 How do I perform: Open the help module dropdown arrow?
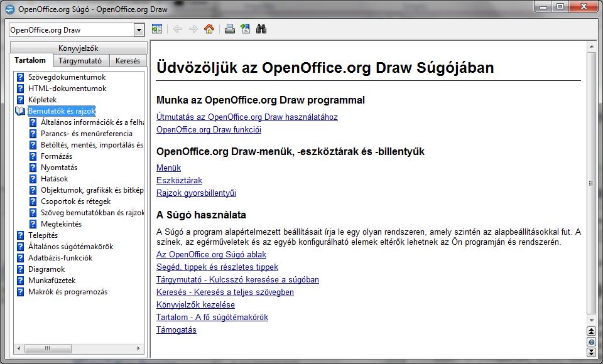(x=139, y=30)
